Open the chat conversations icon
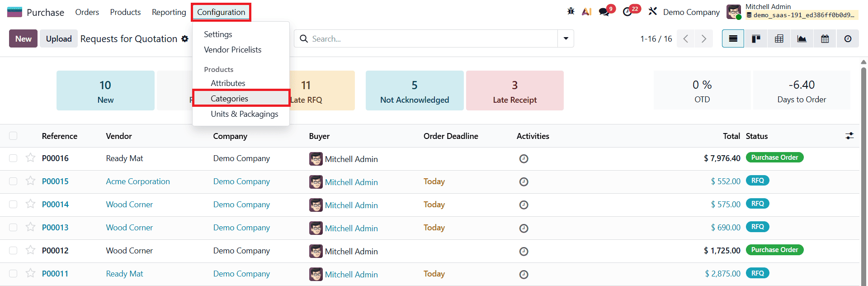 [x=604, y=12]
